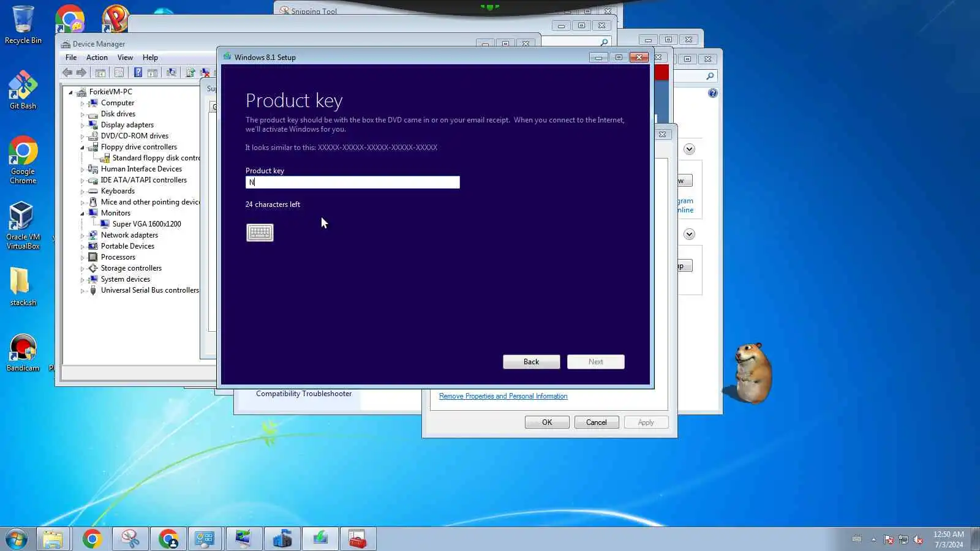
Task: Select Portable Devices in device tree
Action: pyautogui.click(x=127, y=246)
